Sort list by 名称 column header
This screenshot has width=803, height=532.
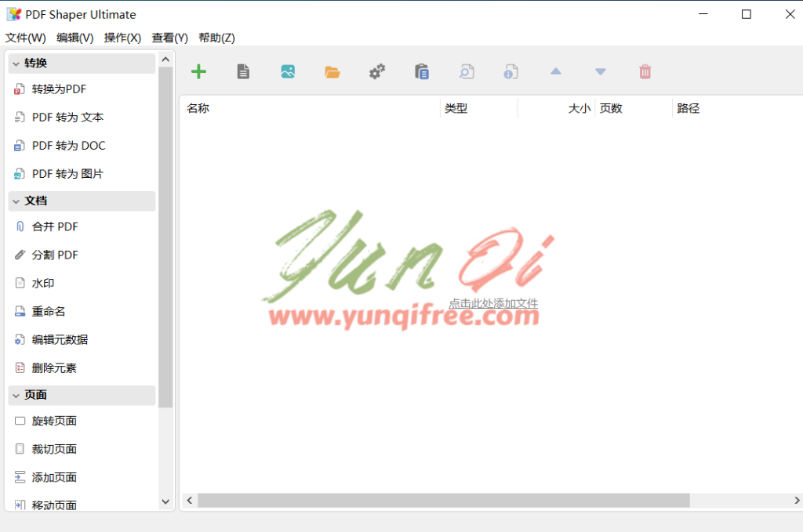click(x=311, y=108)
